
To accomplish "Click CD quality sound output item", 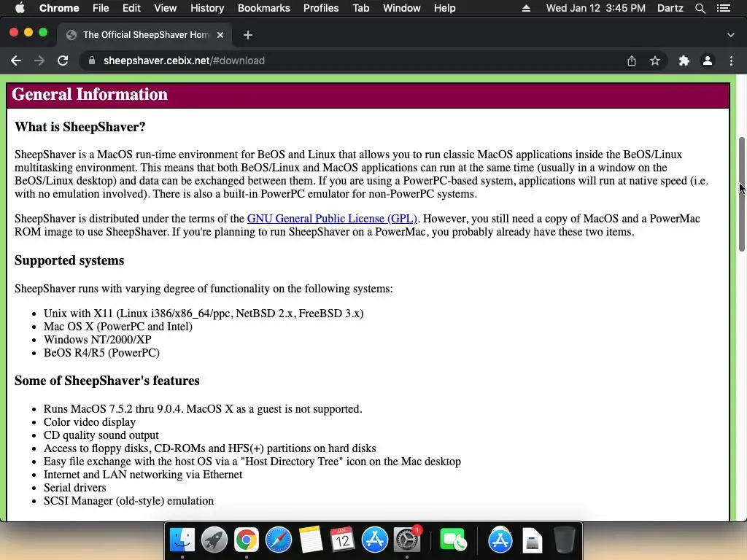I will (101, 435).
